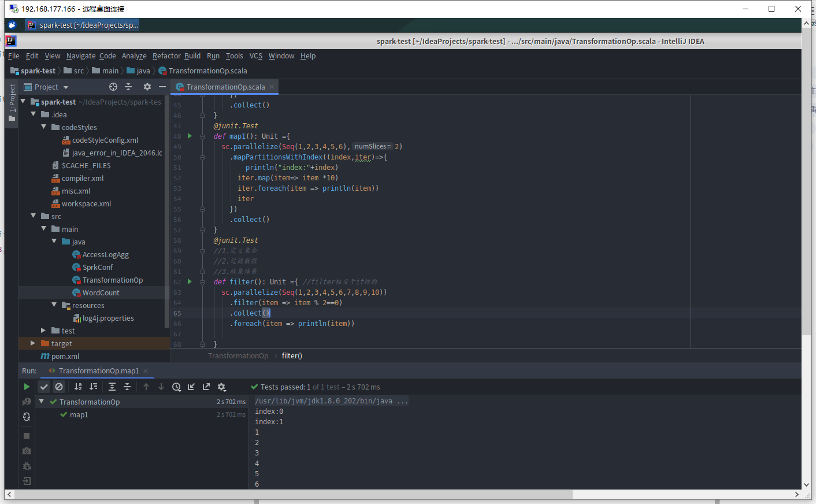Rerun the test with the green play icon
Image resolution: width=816 pixels, height=504 pixels.
[x=27, y=387]
